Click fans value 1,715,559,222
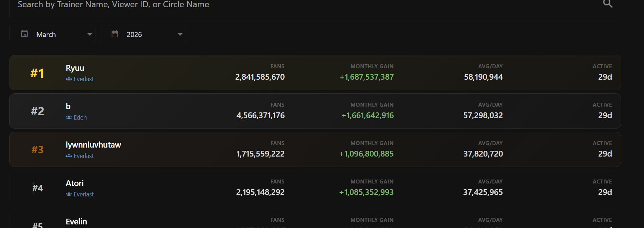The image size is (644, 228). pyautogui.click(x=261, y=154)
